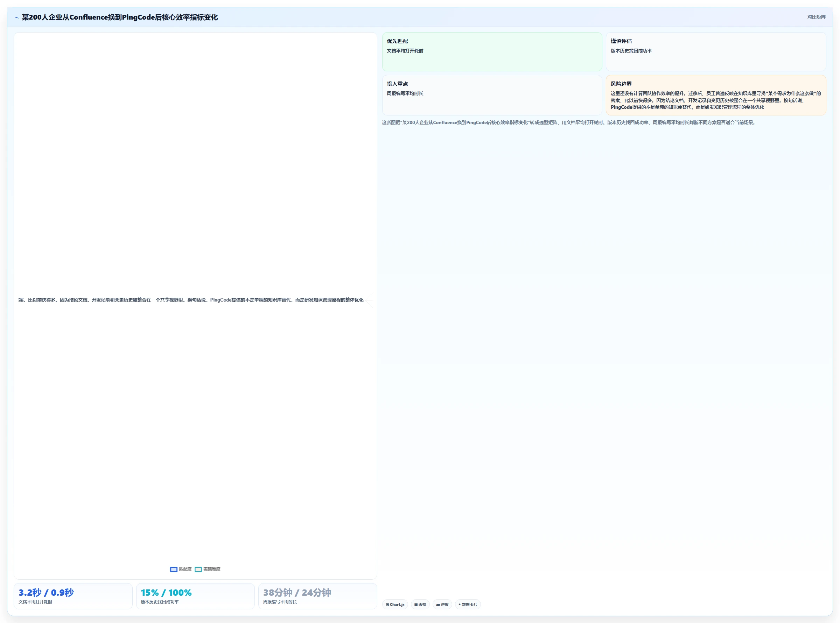Select the 38分钟 / 24分钟 metric value
Image resolution: width=840 pixels, height=623 pixels.
(x=297, y=593)
